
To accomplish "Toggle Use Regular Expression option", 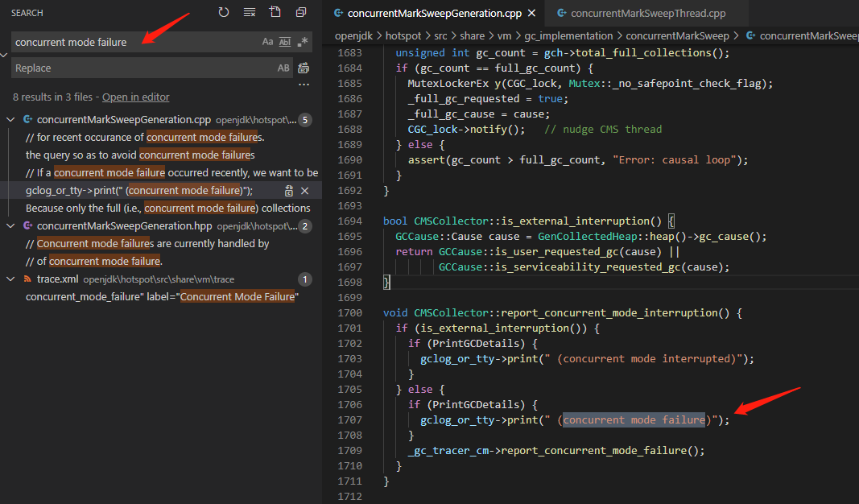I will coord(303,42).
